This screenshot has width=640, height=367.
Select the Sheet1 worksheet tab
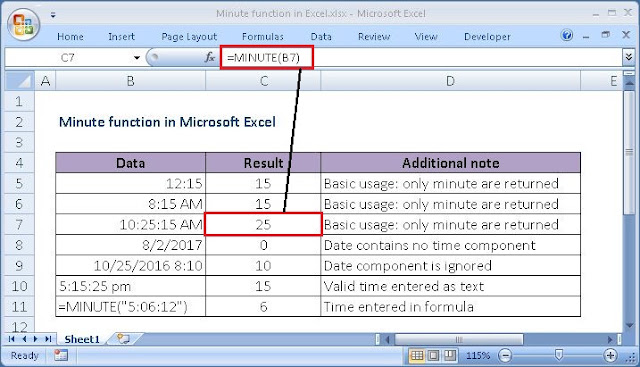82,339
